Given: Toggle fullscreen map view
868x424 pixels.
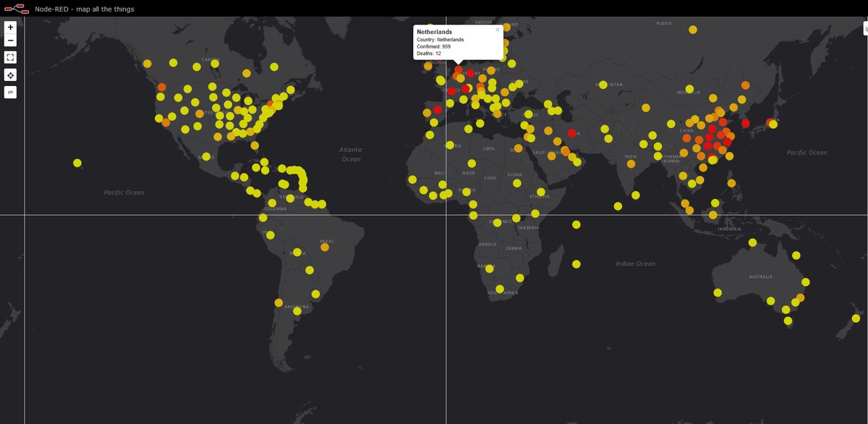Looking at the screenshot, I should [x=10, y=56].
